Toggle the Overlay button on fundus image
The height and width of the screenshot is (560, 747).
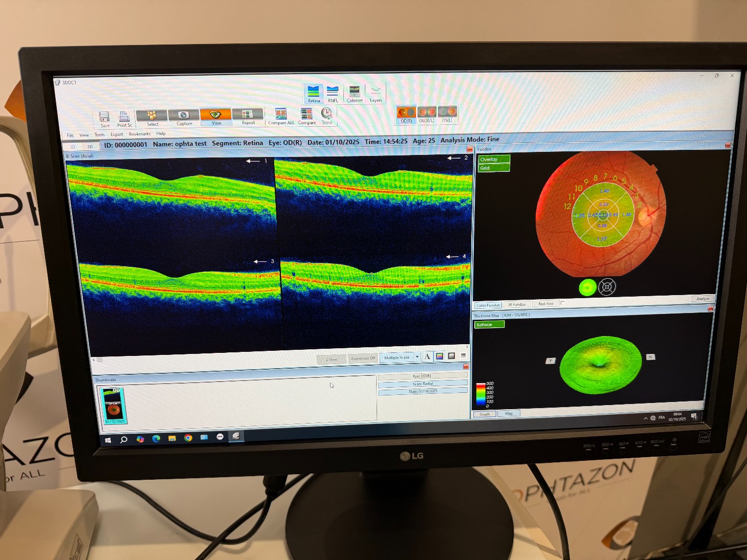pos(494,159)
